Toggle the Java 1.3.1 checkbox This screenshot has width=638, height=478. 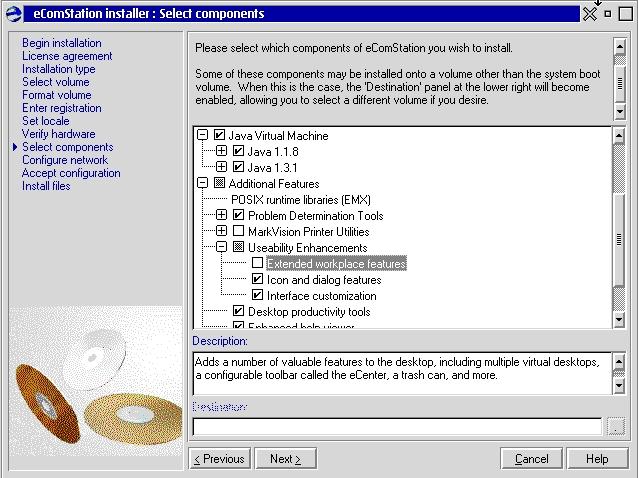(238, 167)
